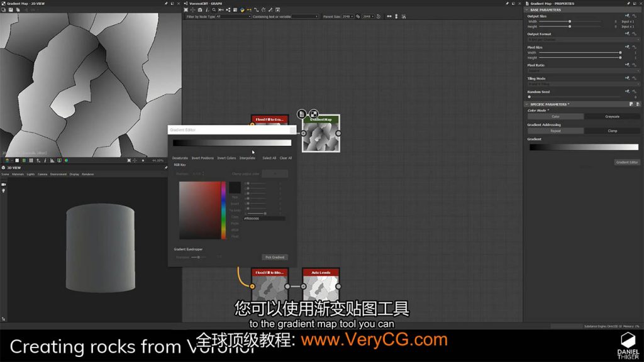
Task: Click the Python icon in graph toolbar
Action: (x=242, y=10)
